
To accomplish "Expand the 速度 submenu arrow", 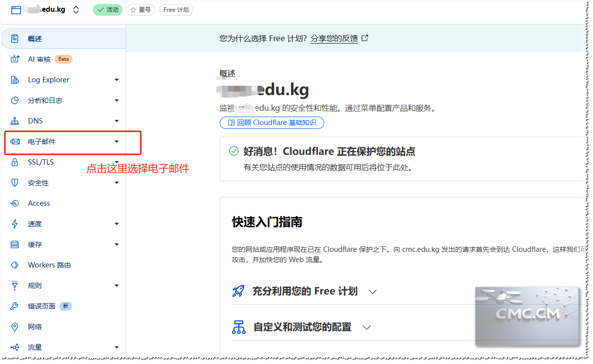I will (x=117, y=224).
